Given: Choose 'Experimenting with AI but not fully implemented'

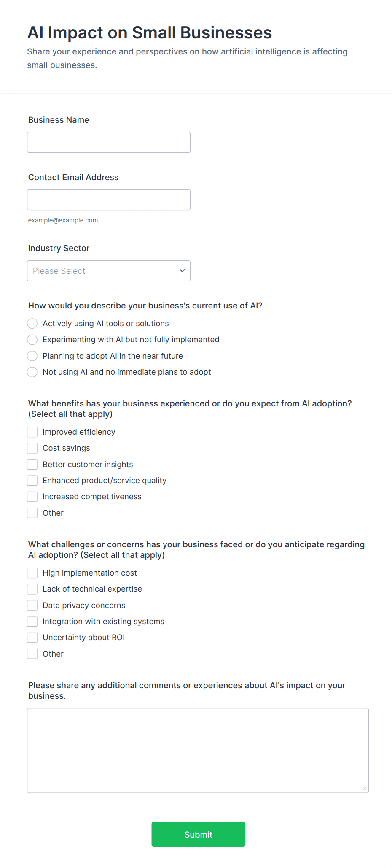Looking at the screenshot, I should point(32,339).
